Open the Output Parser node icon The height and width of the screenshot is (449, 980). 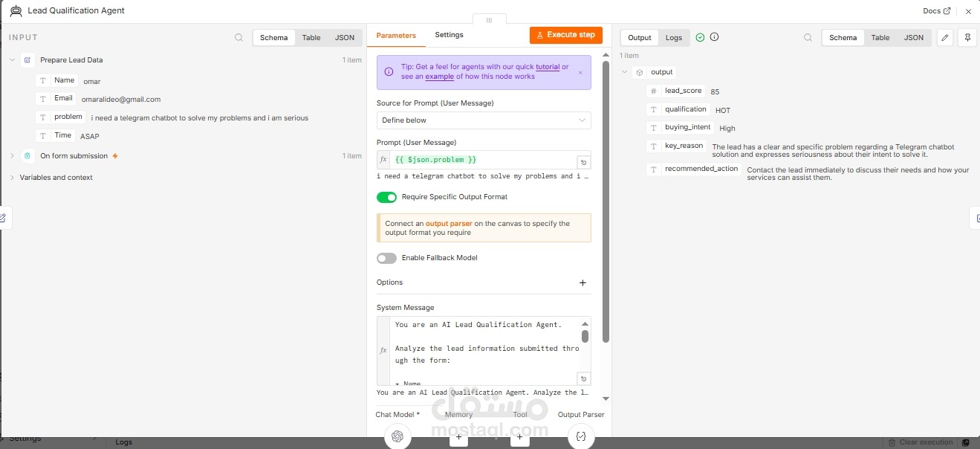point(581,436)
